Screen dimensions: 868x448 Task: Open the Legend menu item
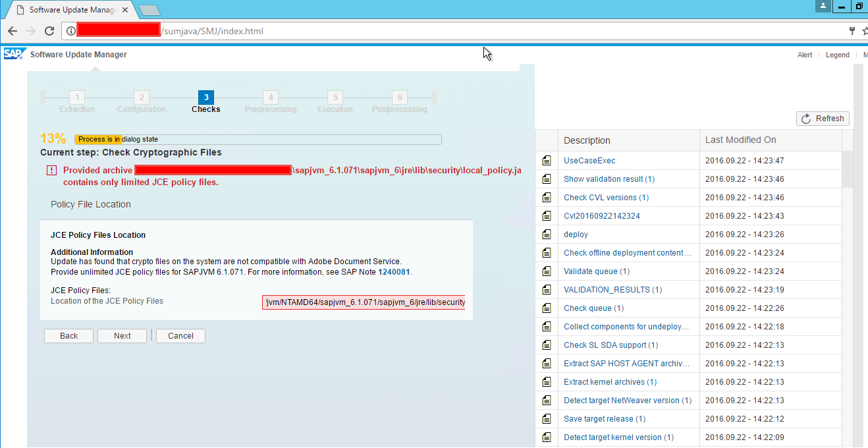pos(838,55)
